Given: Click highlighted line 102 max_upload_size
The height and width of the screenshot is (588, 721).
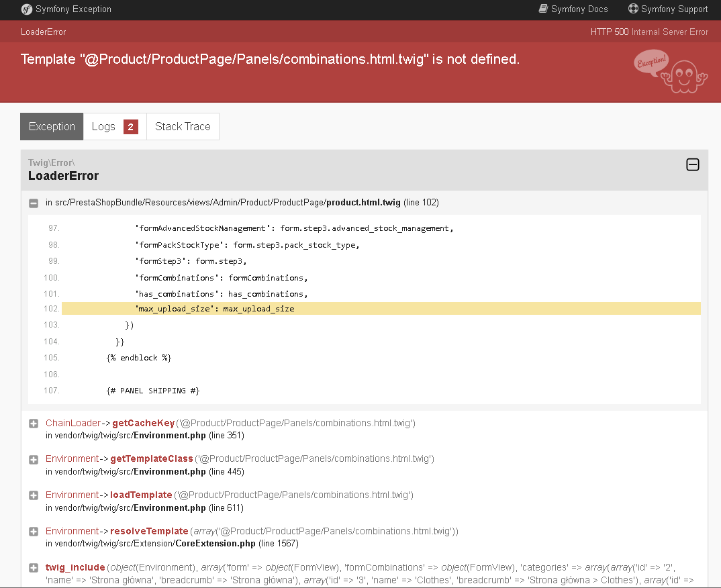Looking at the screenshot, I should click(x=381, y=309).
